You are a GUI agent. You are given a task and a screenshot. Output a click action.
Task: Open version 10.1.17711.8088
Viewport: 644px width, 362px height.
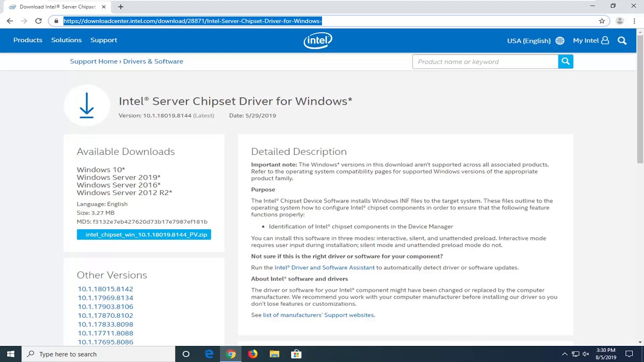point(105,333)
